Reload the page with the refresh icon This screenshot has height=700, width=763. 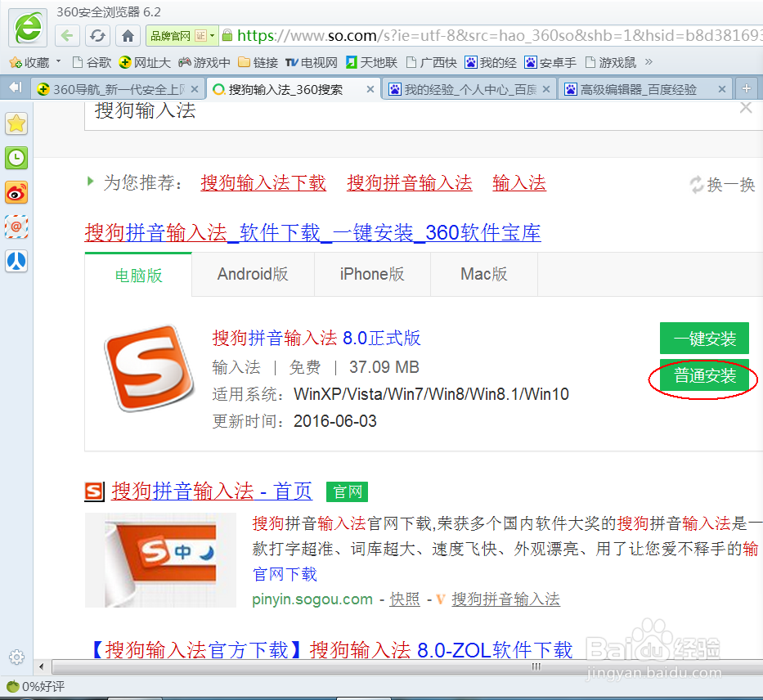point(97,35)
